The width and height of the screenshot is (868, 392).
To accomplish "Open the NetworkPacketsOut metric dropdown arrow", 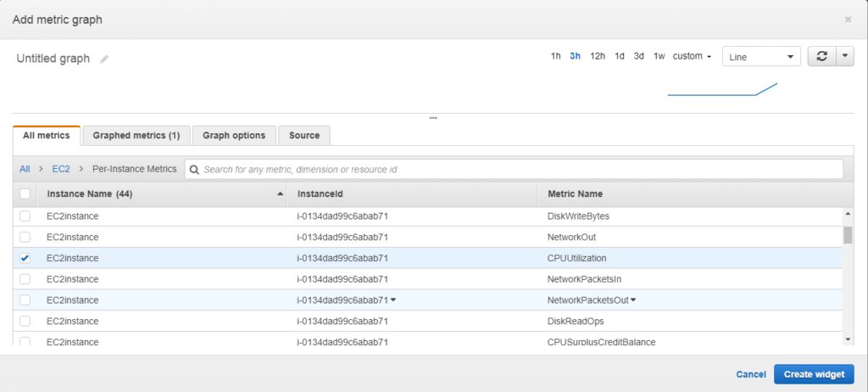I will click(633, 300).
